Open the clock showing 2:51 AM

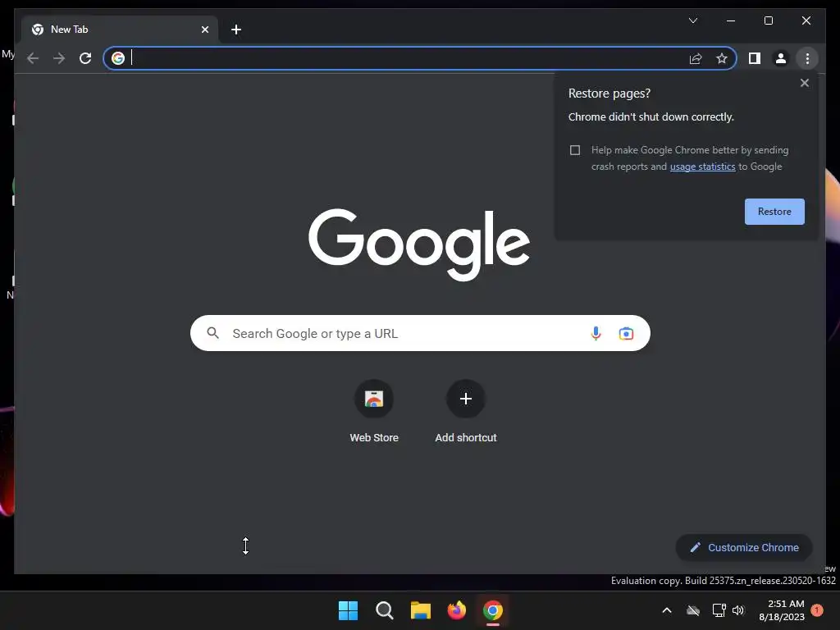781,610
